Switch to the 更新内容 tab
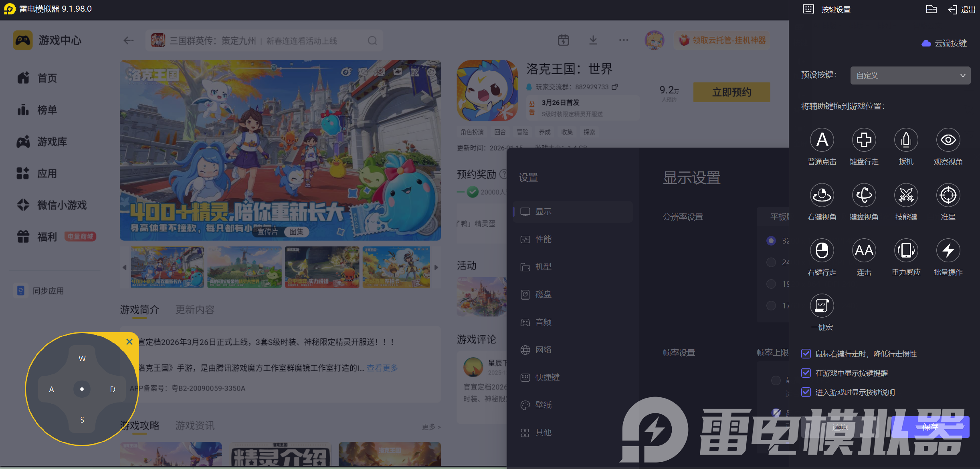 (x=195, y=310)
